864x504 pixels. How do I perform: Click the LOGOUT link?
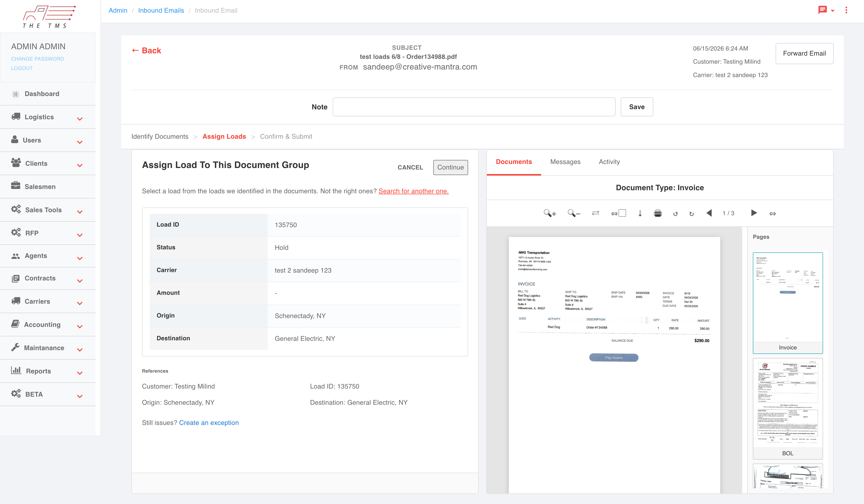[22, 68]
